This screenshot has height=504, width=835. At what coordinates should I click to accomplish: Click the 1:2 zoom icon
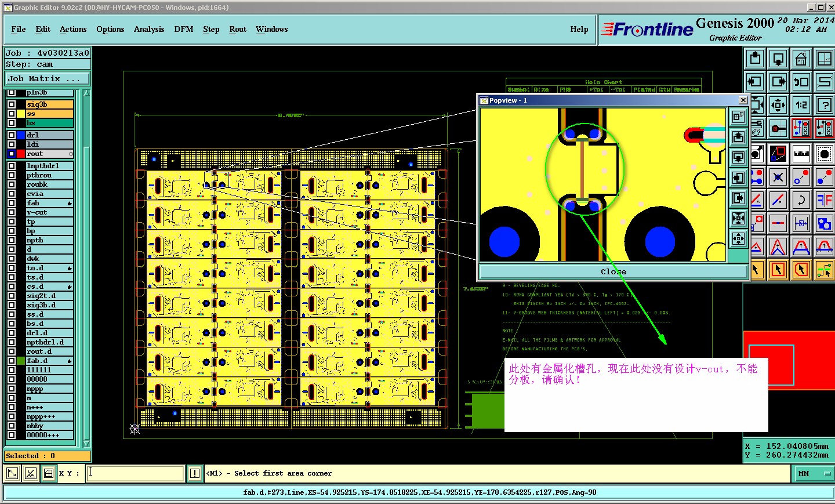point(801,105)
